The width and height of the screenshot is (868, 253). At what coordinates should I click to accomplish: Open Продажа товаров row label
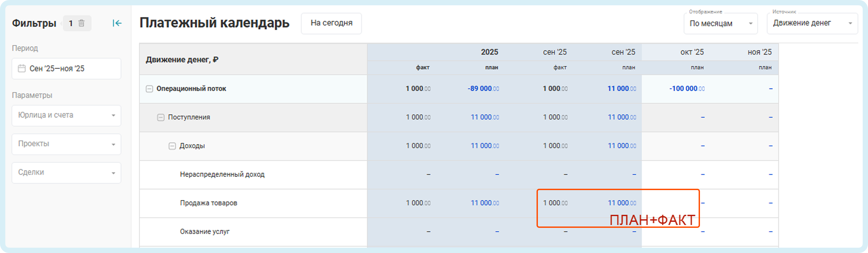[x=209, y=203]
